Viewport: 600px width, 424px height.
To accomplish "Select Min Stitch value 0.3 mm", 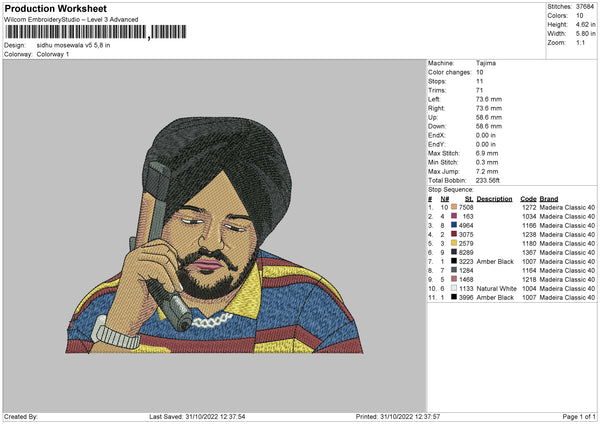I will coord(487,163).
